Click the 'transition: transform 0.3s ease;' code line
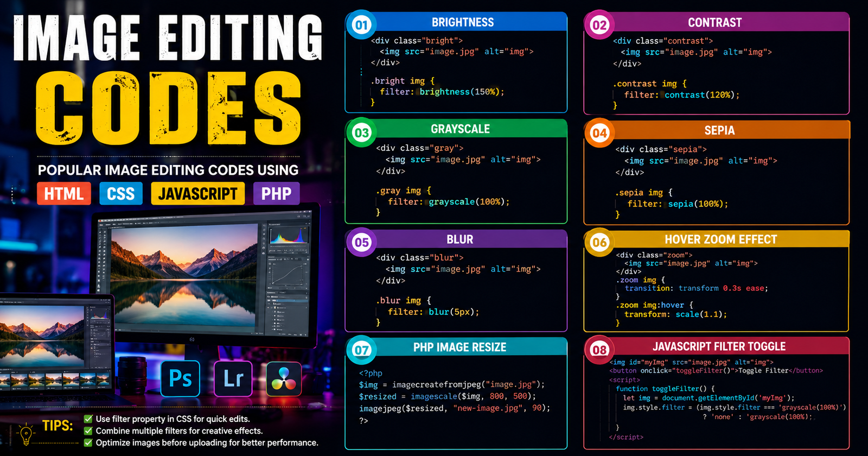This screenshot has width=868, height=456. 697,288
